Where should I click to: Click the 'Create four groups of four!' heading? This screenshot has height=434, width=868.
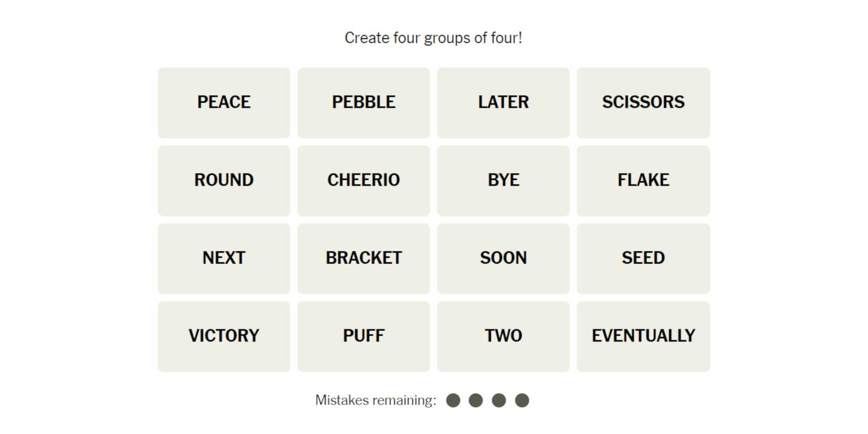[433, 38]
